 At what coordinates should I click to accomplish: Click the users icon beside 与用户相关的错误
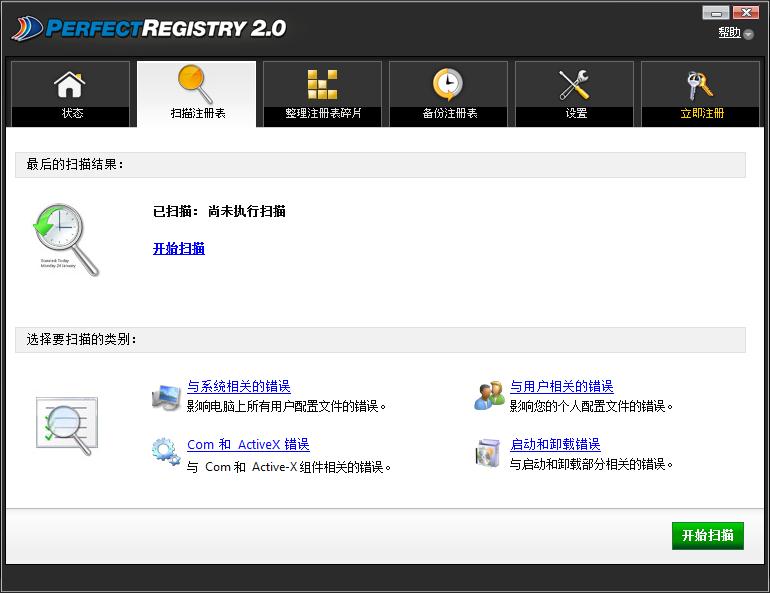[x=489, y=396]
